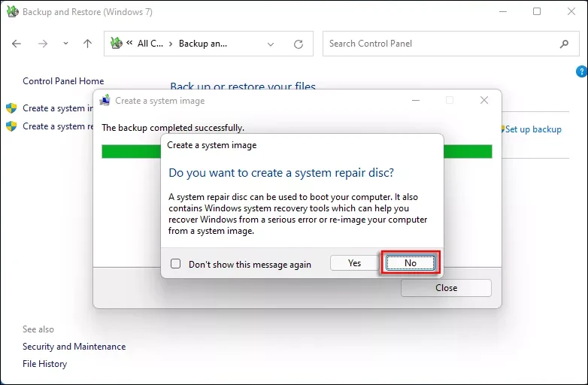Go up one level with the up arrow
588x385 pixels.
pyautogui.click(x=87, y=44)
